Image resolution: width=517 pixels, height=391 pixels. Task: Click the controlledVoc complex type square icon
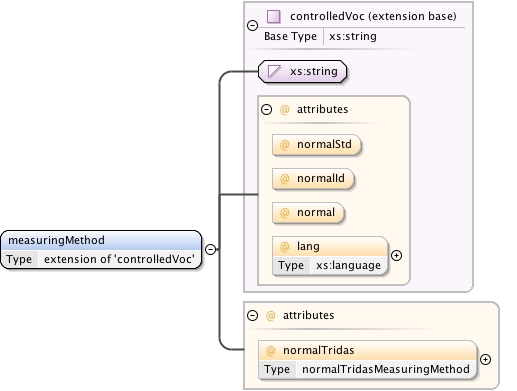tap(274, 16)
